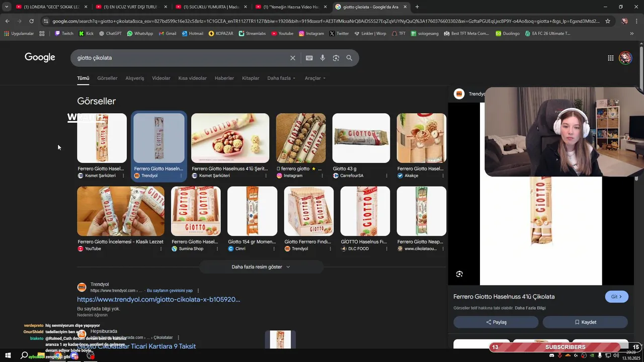Search inside image with Lens icon in preview
The width and height of the screenshot is (644, 362).
click(x=459, y=274)
